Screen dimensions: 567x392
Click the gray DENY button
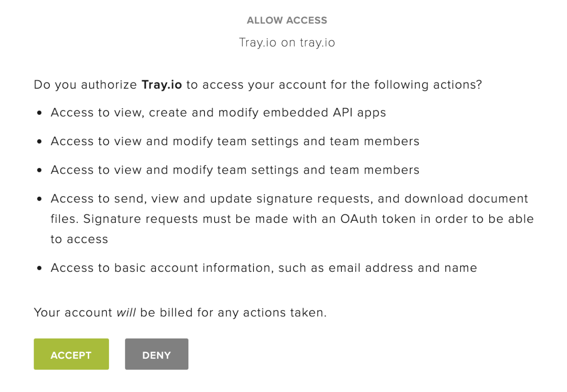click(x=156, y=354)
